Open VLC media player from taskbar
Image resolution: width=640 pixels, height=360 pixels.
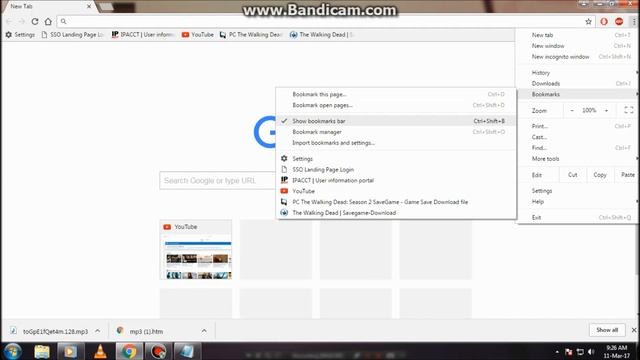[x=100, y=351]
